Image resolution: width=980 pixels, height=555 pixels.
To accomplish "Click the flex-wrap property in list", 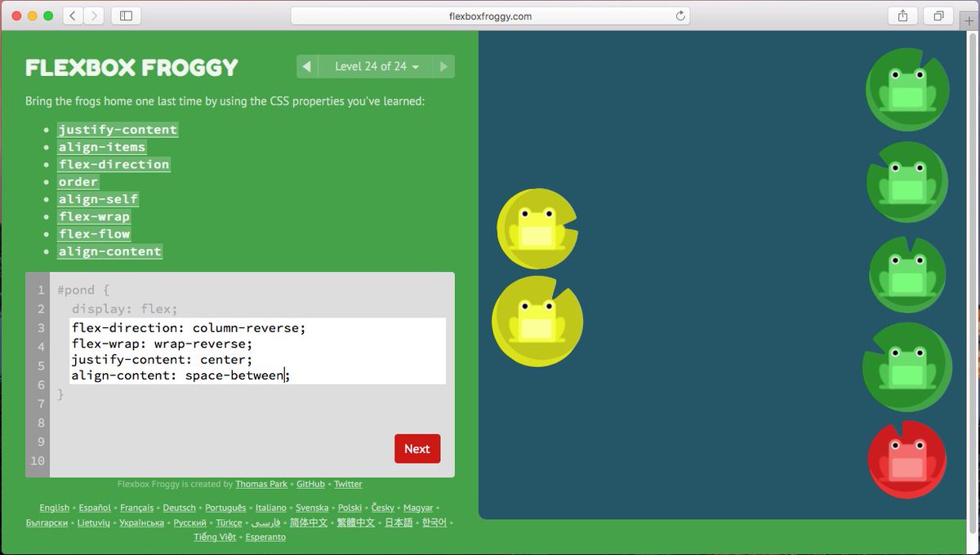I will point(94,216).
